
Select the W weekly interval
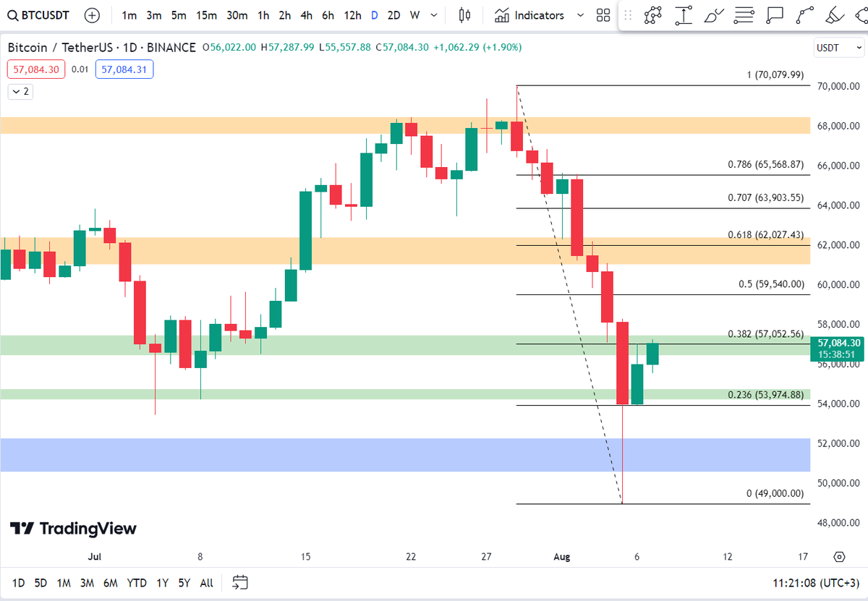[414, 15]
